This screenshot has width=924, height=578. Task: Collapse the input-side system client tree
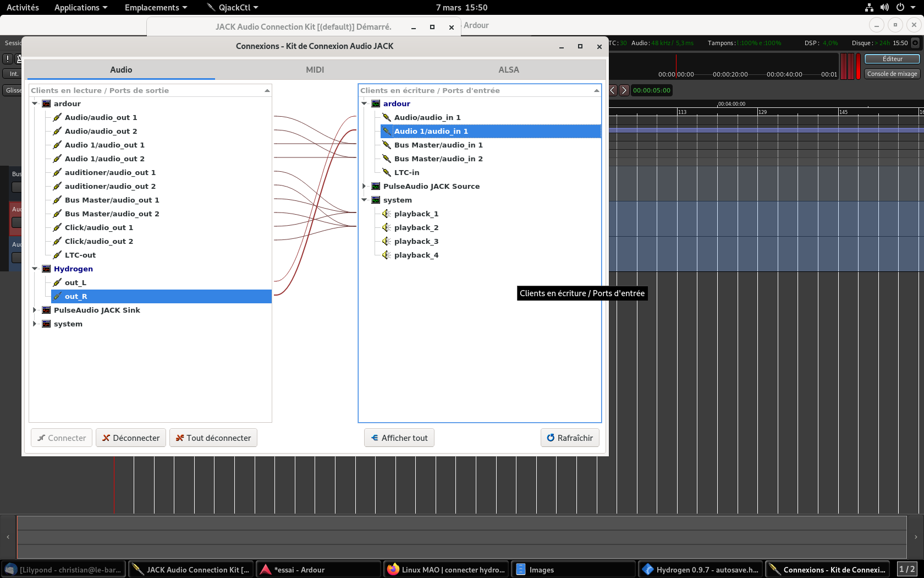(364, 200)
